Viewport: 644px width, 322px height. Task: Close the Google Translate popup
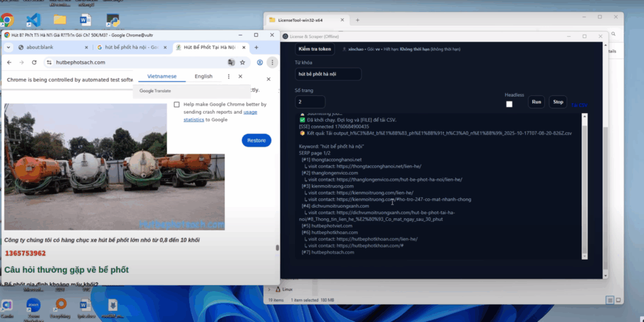coord(241,76)
